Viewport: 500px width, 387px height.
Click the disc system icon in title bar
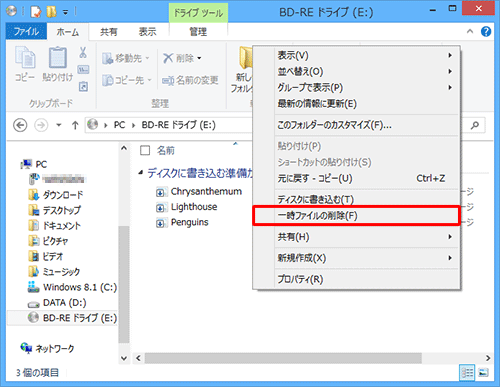(x=11, y=11)
